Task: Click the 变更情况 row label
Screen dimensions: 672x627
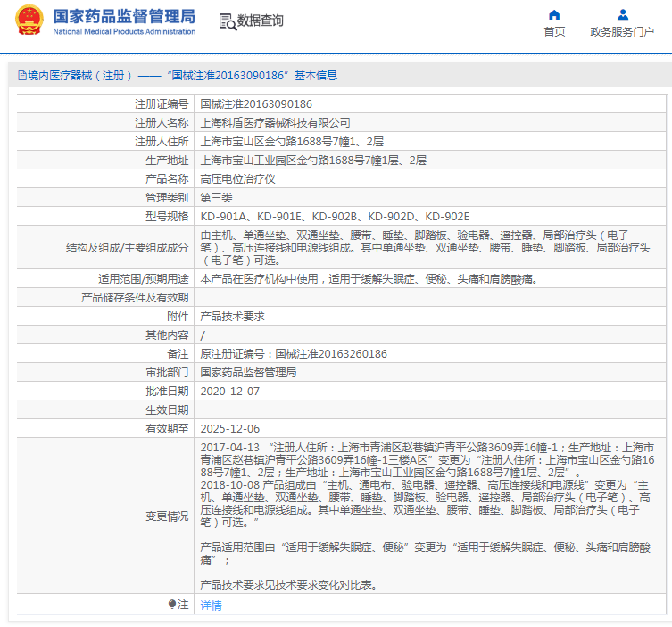Action: (x=167, y=516)
